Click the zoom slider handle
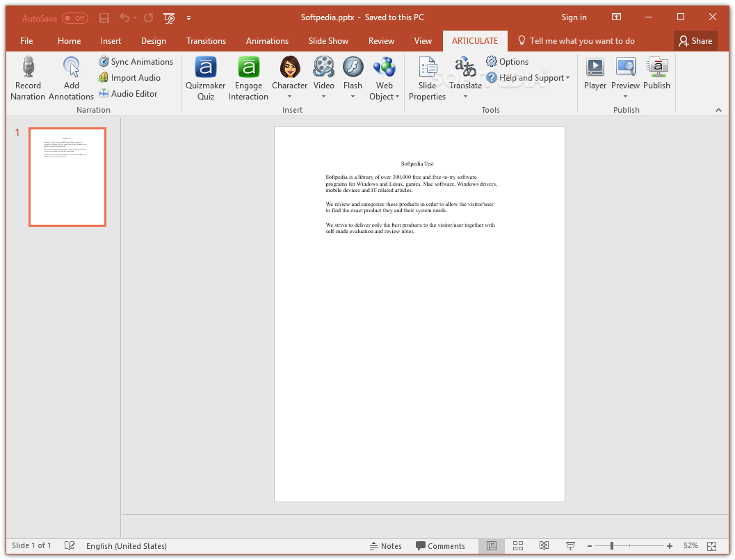 612,545
